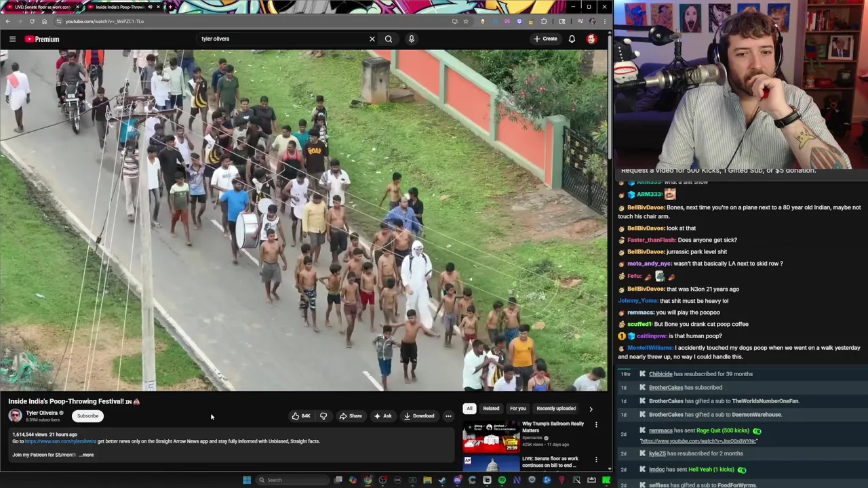868x488 pixels.
Task: Open the YouTube link in remmacs chat message
Action: pos(698,441)
